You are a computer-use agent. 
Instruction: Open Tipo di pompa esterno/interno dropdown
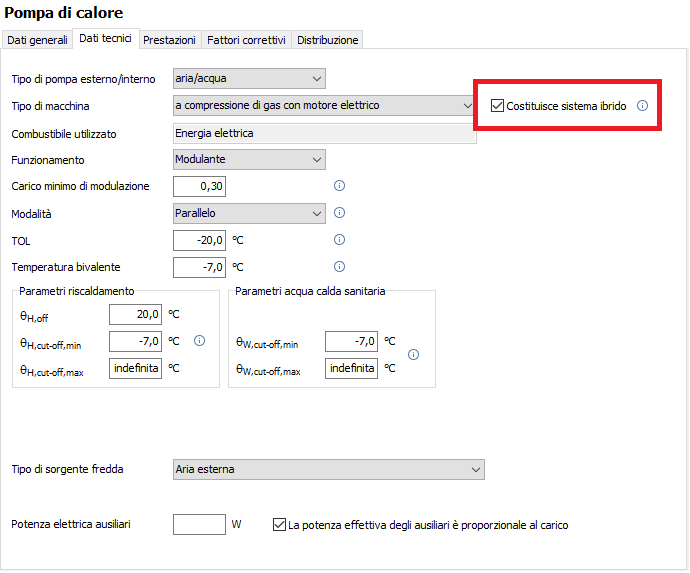click(x=249, y=79)
